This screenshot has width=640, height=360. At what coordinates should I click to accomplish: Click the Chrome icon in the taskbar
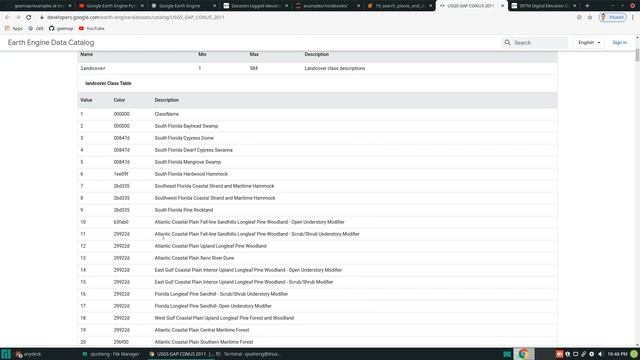(523, 354)
